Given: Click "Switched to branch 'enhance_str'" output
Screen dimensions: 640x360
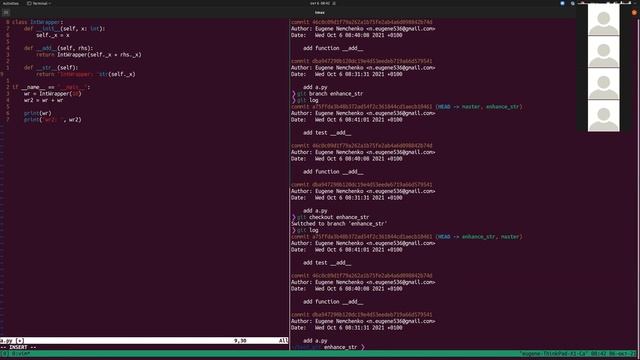Looking at the screenshot, I should point(339,224).
